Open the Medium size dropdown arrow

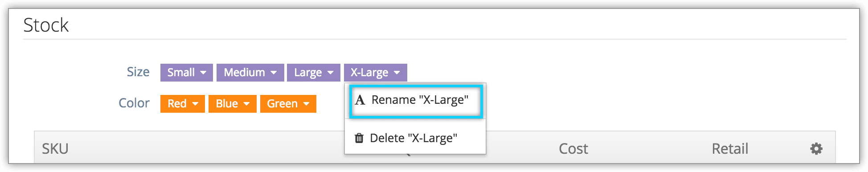tap(274, 73)
